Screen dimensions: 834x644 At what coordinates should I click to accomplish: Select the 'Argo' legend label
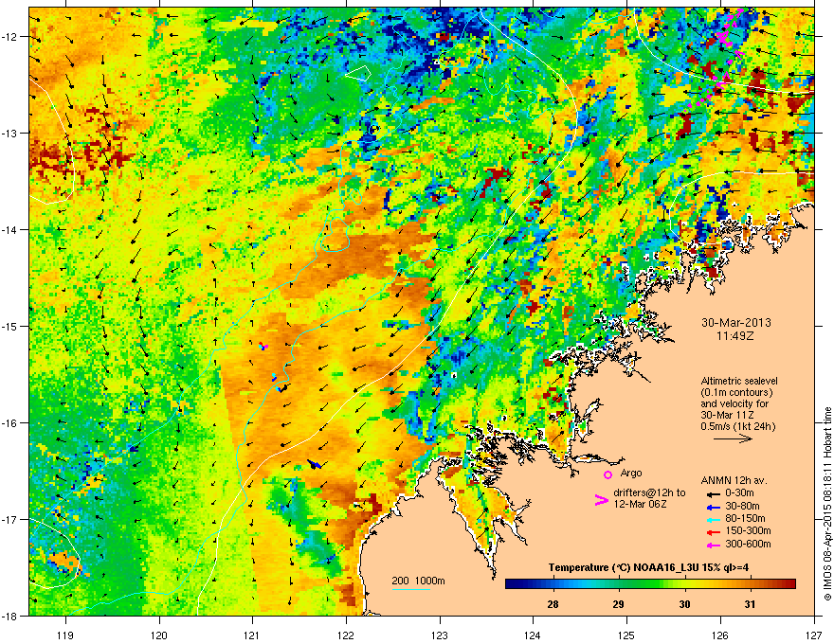click(631, 473)
